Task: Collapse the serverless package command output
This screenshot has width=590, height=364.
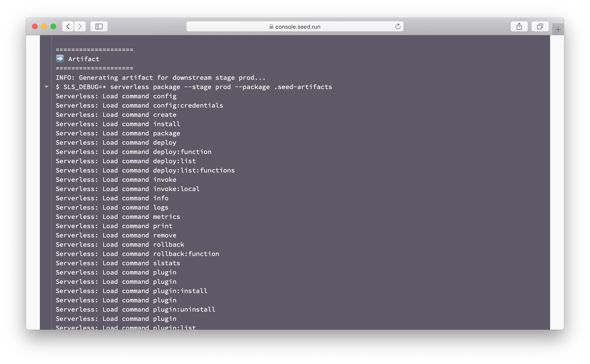Action: pos(46,87)
